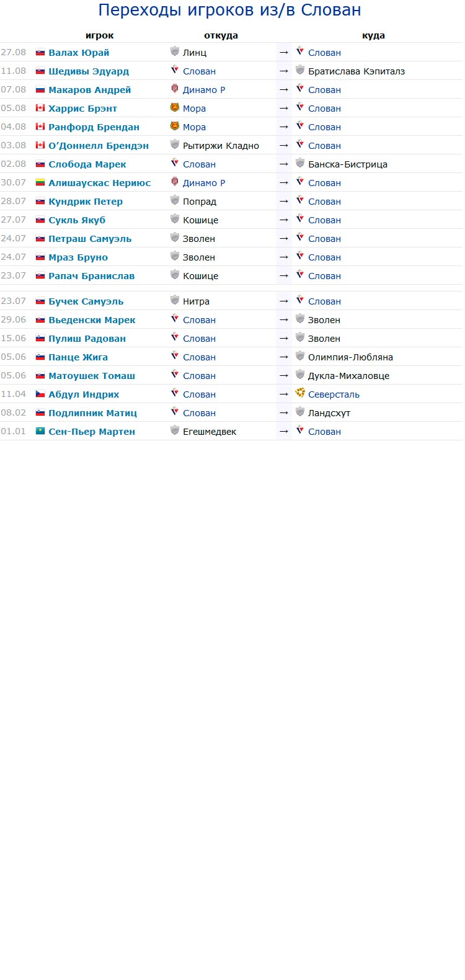Viewport: 465px width, 980px height.
Task: Click the Czech flag beside Абдул Индрих
Action: coord(40,394)
